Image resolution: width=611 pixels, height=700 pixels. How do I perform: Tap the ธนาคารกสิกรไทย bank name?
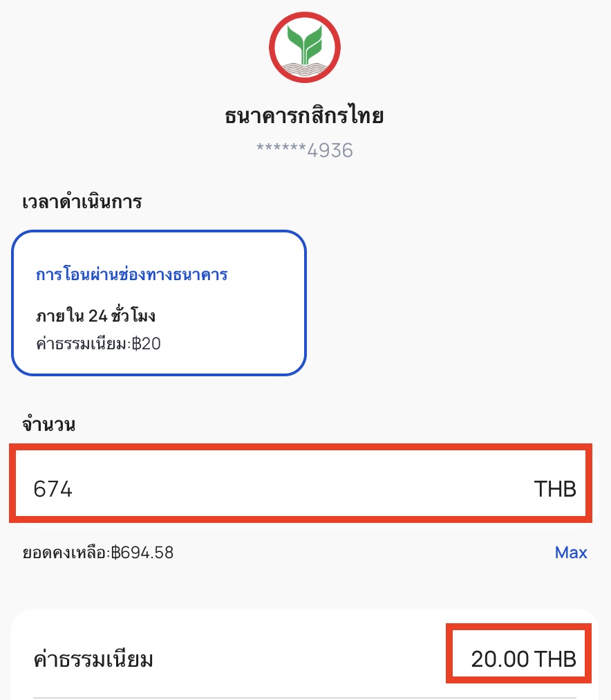click(x=304, y=116)
